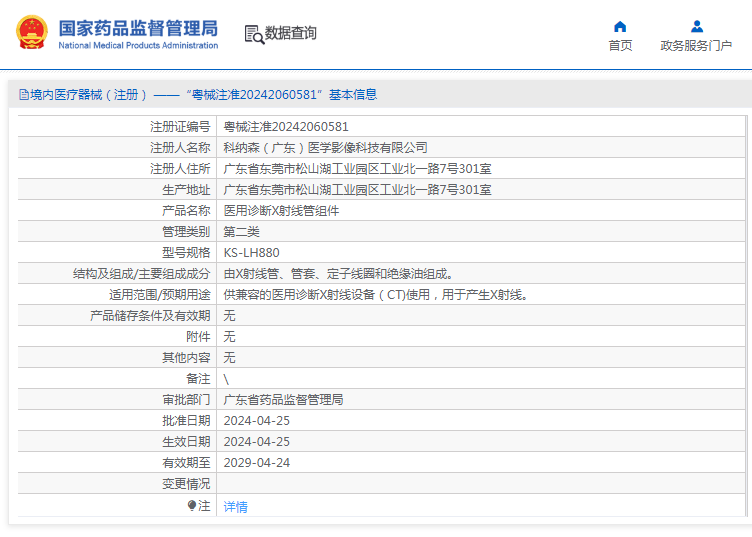The width and height of the screenshot is (752, 537).
Task: Click the data query magnifier icon
Action: [254, 35]
